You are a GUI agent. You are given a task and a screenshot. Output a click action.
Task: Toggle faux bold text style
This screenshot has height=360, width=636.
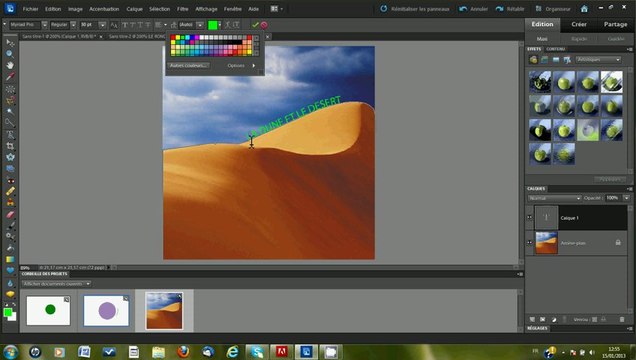pyautogui.click(x=125, y=25)
